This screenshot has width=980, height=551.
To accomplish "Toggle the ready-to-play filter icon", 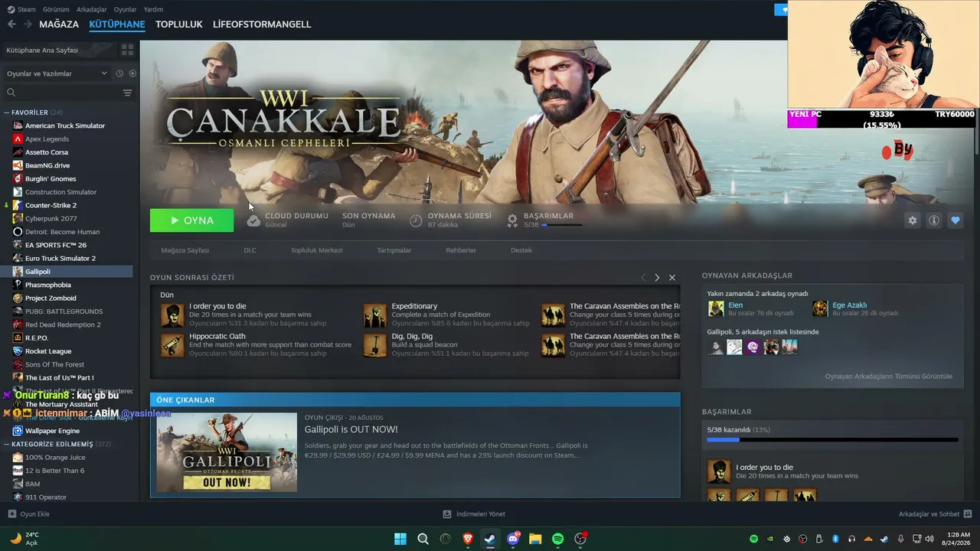I will coord(132,73).
